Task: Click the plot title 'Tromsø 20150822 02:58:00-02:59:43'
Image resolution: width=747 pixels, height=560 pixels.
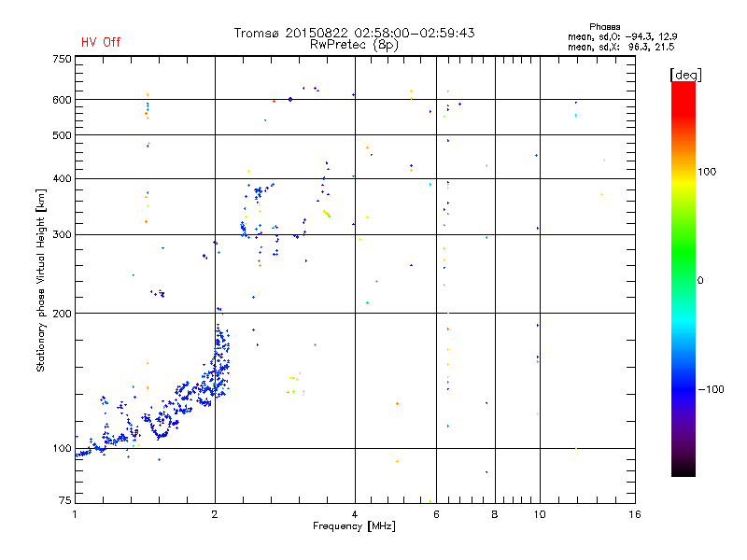Action: tap(354, 33)
